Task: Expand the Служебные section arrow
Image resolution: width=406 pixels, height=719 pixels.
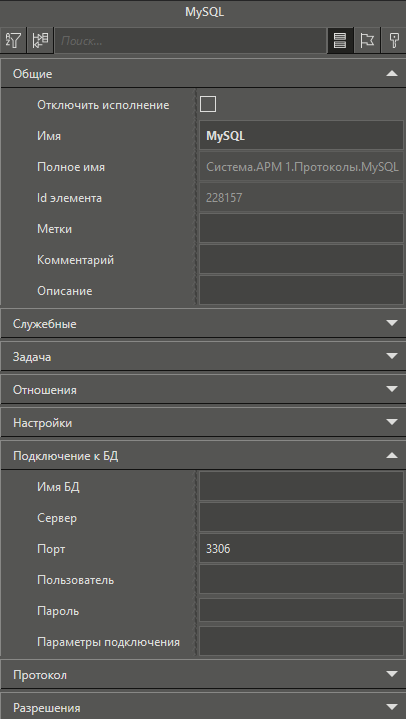Action: click(391, 323)
